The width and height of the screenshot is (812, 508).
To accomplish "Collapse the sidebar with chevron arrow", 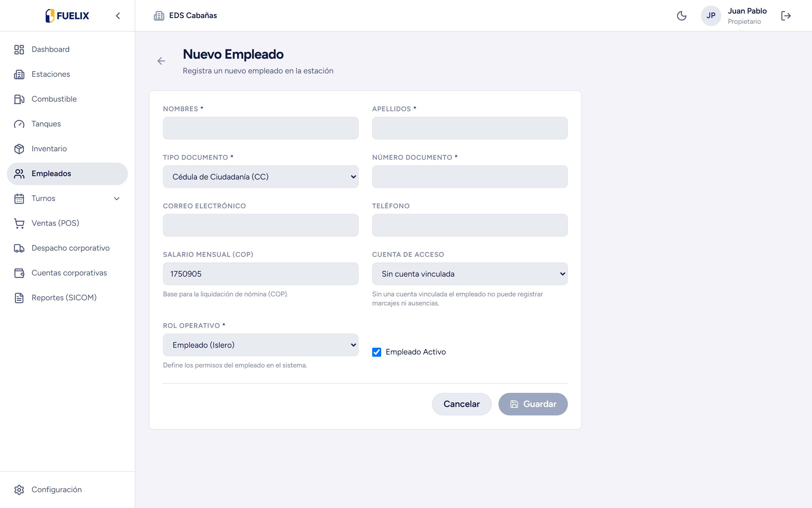I will click(118, 16).
